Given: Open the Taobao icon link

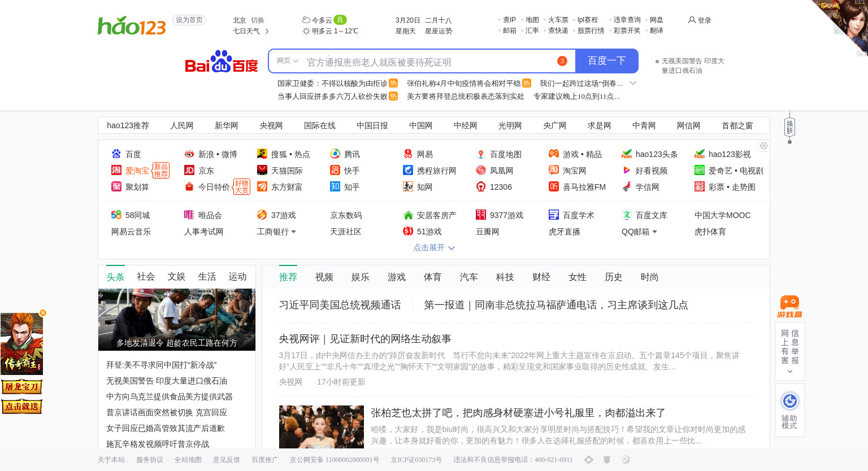Looking at the screenshot, I should tap(553, 170).
